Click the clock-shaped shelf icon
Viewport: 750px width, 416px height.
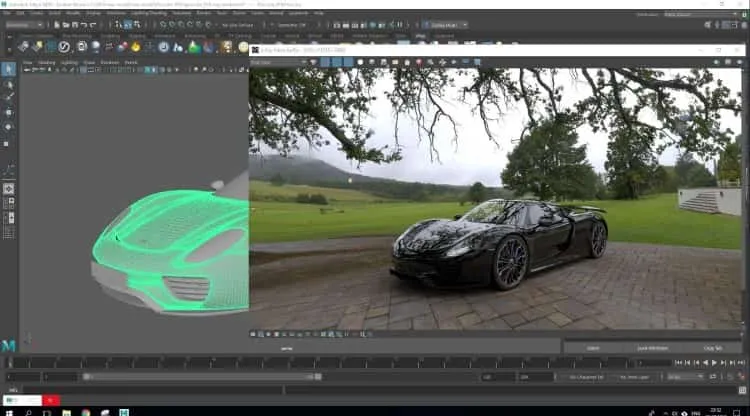164,47
